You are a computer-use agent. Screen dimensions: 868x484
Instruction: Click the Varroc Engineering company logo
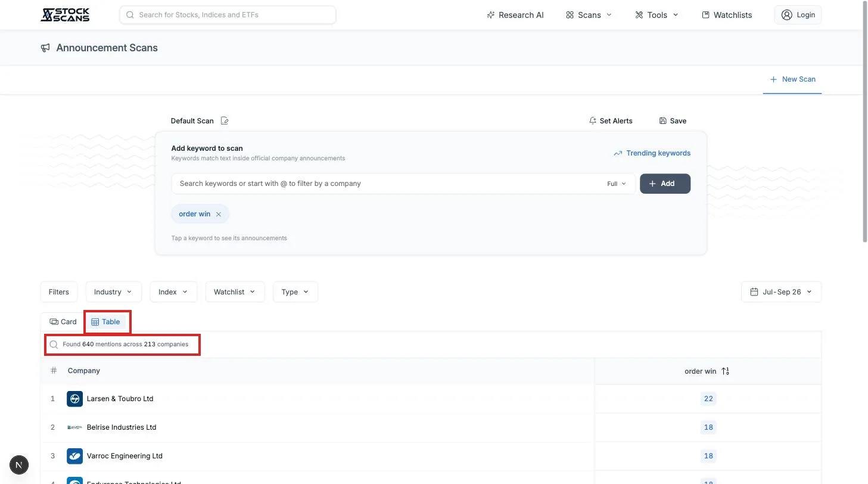74,456
